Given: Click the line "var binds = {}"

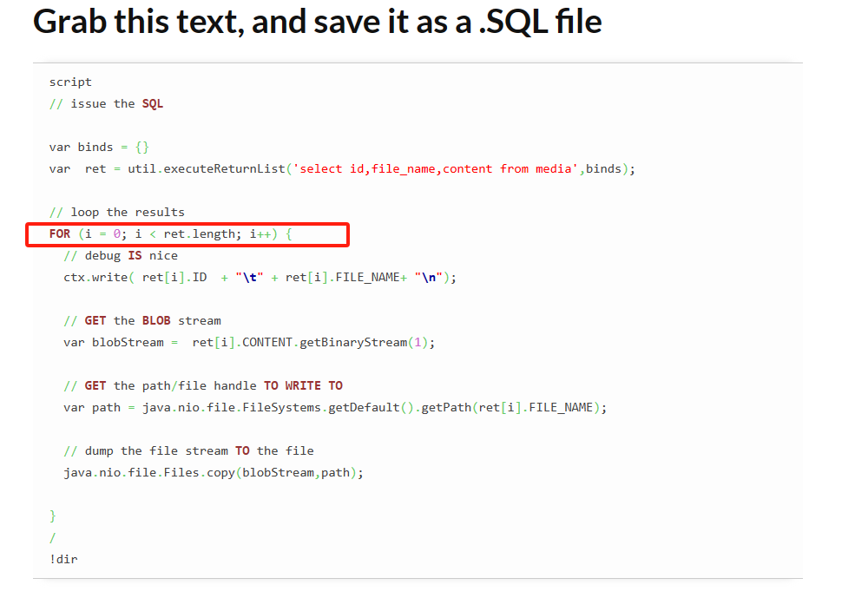Looking at the screenshot, I should tap(99, 148).
